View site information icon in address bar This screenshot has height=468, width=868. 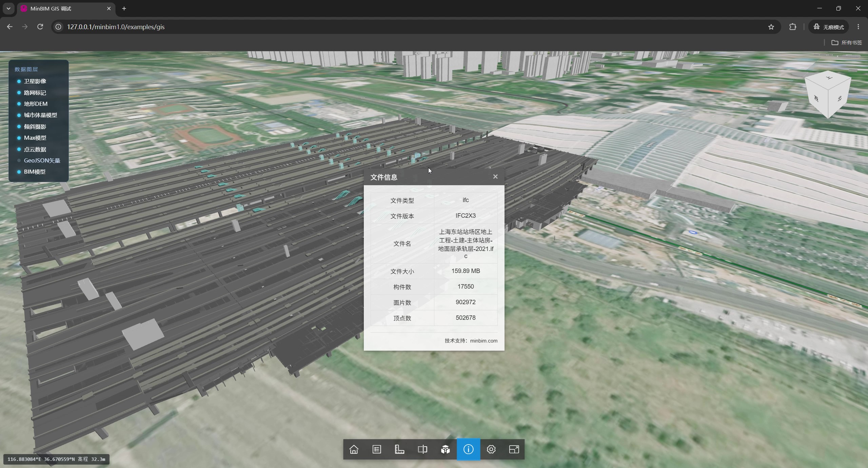click(58, 27)
